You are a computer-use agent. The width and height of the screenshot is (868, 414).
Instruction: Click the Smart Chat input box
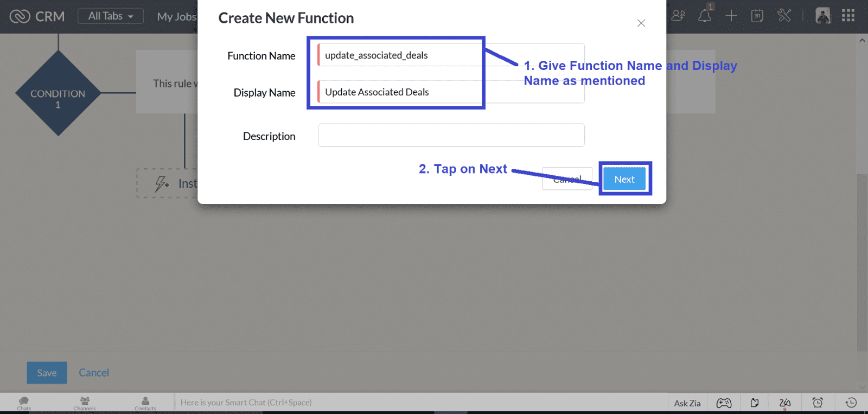pos(420,403)
